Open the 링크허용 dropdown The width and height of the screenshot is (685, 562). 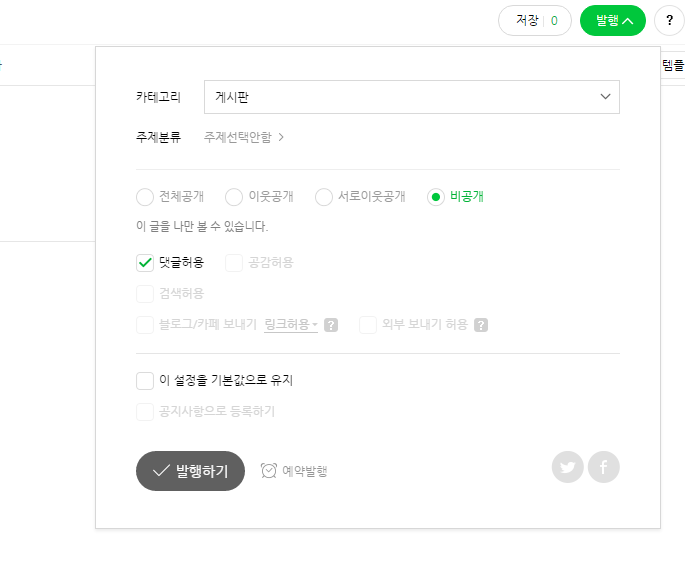(291, 324)
